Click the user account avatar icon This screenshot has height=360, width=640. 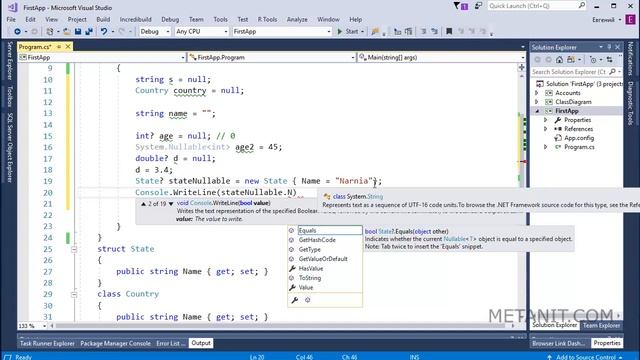(x=631, y=19)
